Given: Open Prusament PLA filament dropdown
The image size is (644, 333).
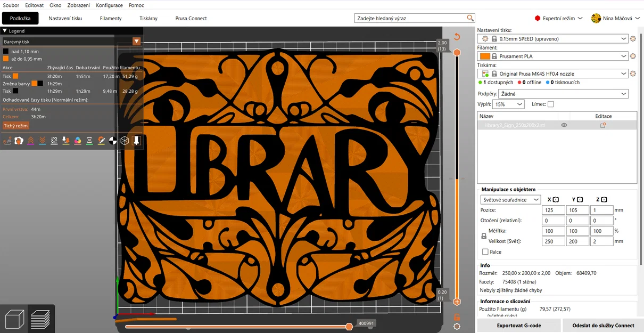Looking at the screenshot, I should click(x=553, y=56).
